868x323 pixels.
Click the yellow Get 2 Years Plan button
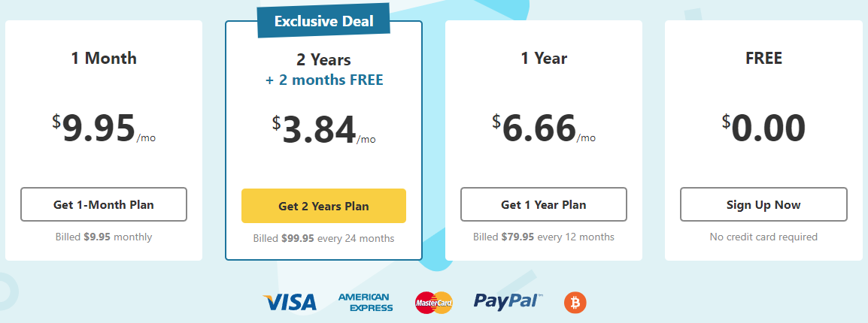point(324,207)
